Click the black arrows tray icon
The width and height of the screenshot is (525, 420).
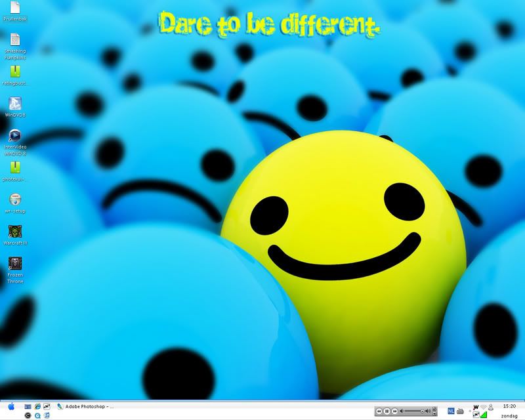click(x=476, y=415)
